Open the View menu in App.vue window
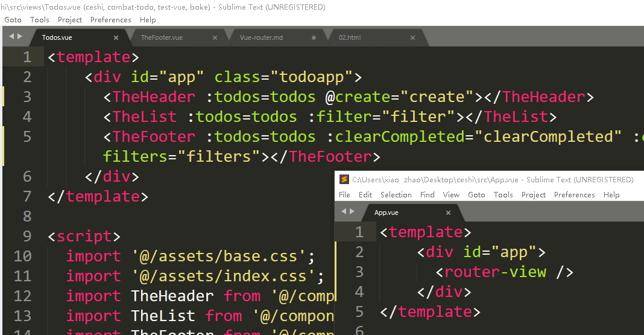This screenshot has height=335, width=644. (451, 195)
